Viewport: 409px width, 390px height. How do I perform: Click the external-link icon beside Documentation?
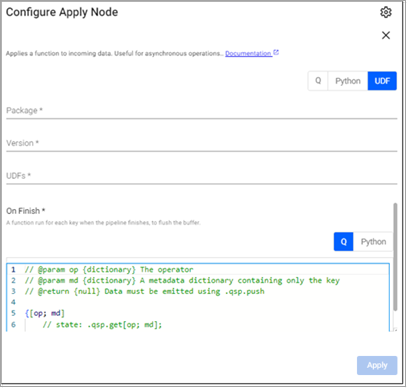coord(276,53)
